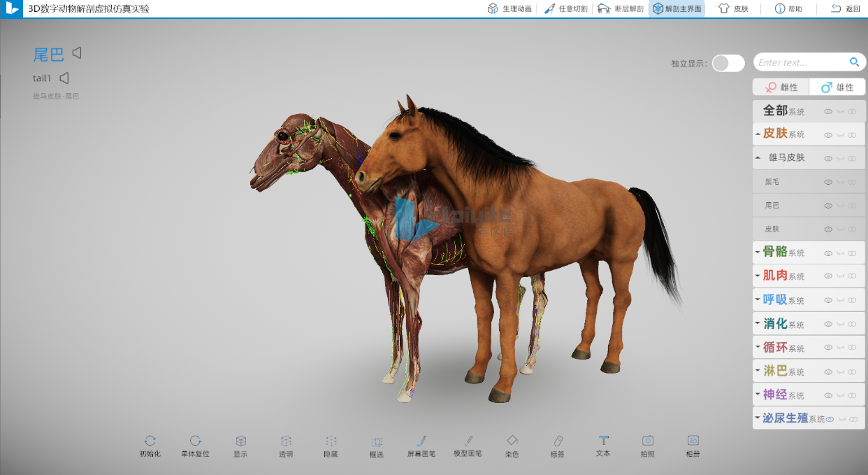This screenshot has height=475, width=868.
Task: Collapse the 雄马皮肤 group arrow
Action: click(758, 158)
